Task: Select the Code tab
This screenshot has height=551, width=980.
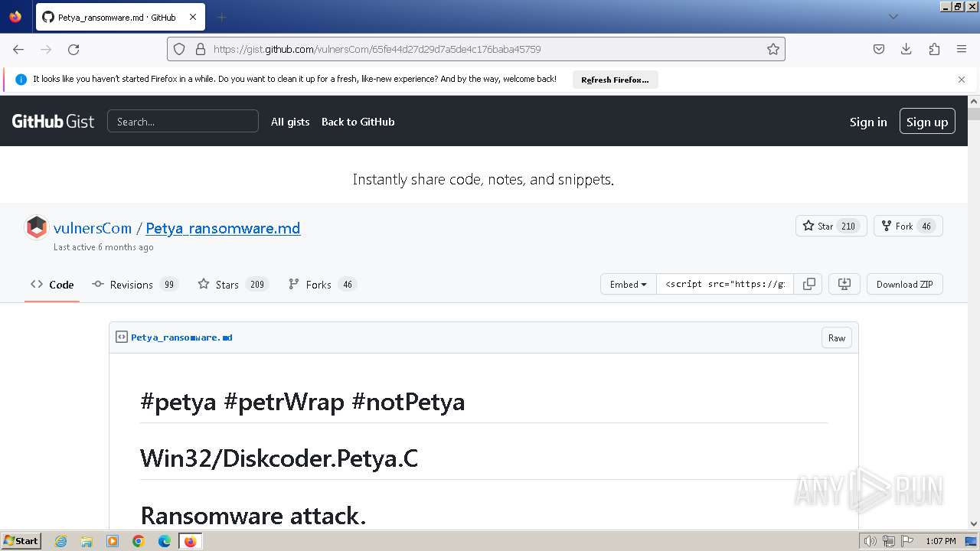Action: coord(52,284)
